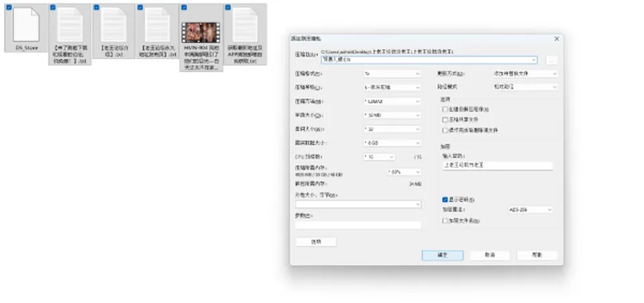Select the last text file icon on right
This screenshot has width=644, height=303.
246,25
